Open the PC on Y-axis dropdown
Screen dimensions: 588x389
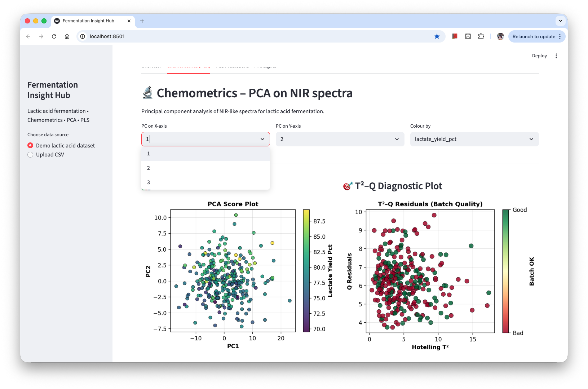click(340, 139)
